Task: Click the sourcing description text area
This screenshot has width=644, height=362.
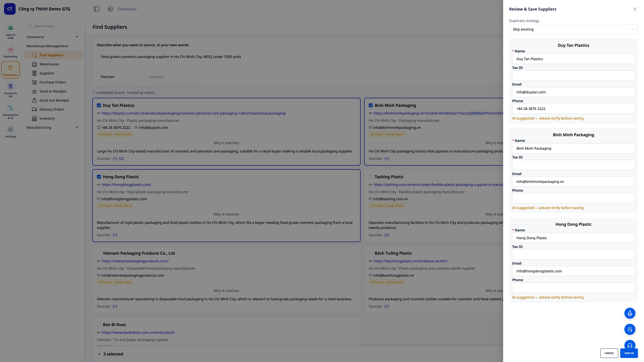Action: coord(300,59)
